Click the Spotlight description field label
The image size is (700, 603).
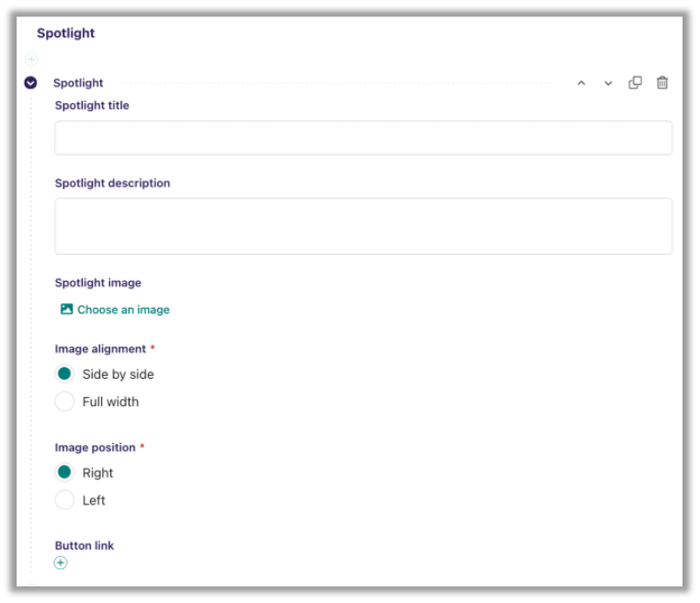point(112,183)
